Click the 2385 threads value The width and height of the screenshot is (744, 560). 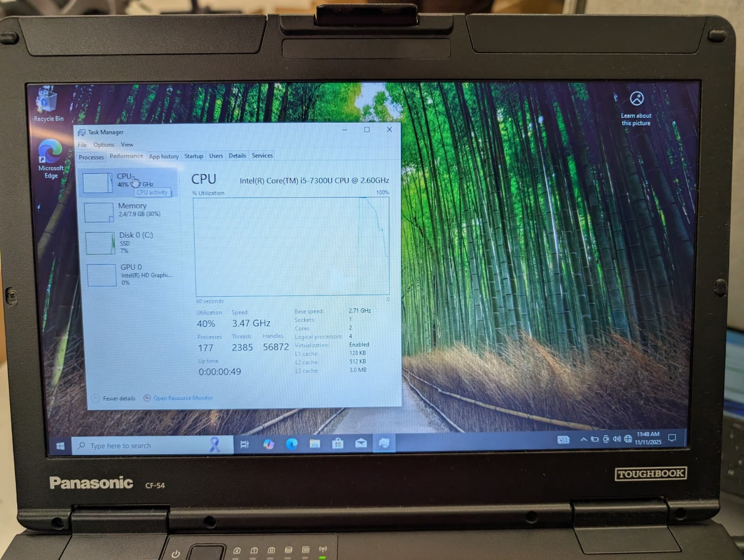[242, 347]
